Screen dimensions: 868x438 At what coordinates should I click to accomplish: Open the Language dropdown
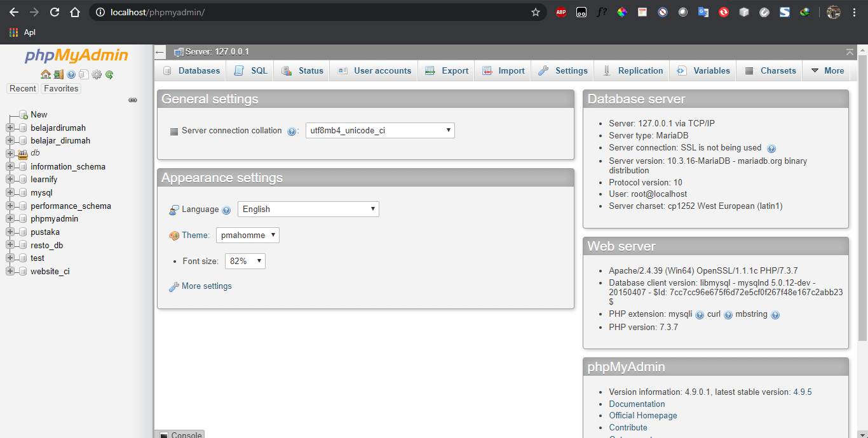(x=308, y=209)
